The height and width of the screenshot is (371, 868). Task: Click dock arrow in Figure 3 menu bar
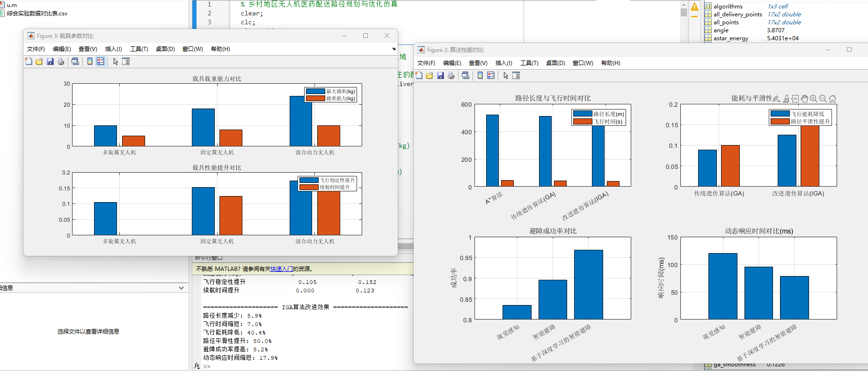[x=394, y=49]
